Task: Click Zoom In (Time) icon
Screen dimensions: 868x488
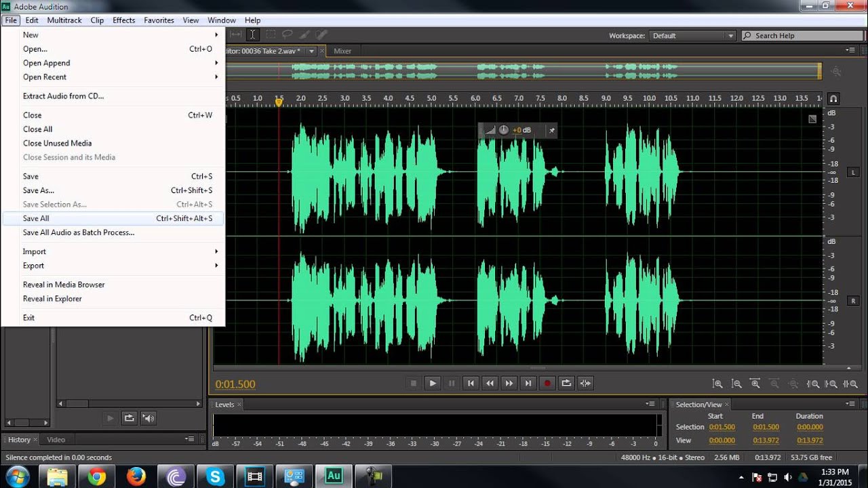Action: pyautogui.click(x=755, y=384)
